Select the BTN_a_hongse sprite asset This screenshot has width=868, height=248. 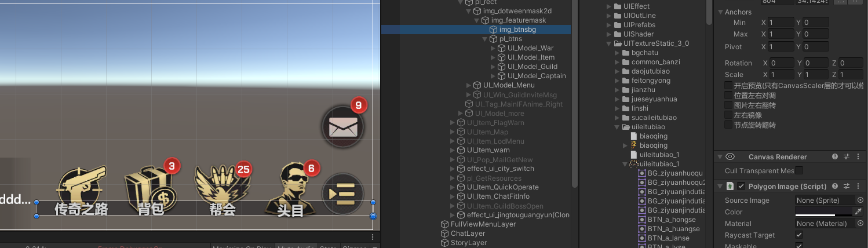671,220
